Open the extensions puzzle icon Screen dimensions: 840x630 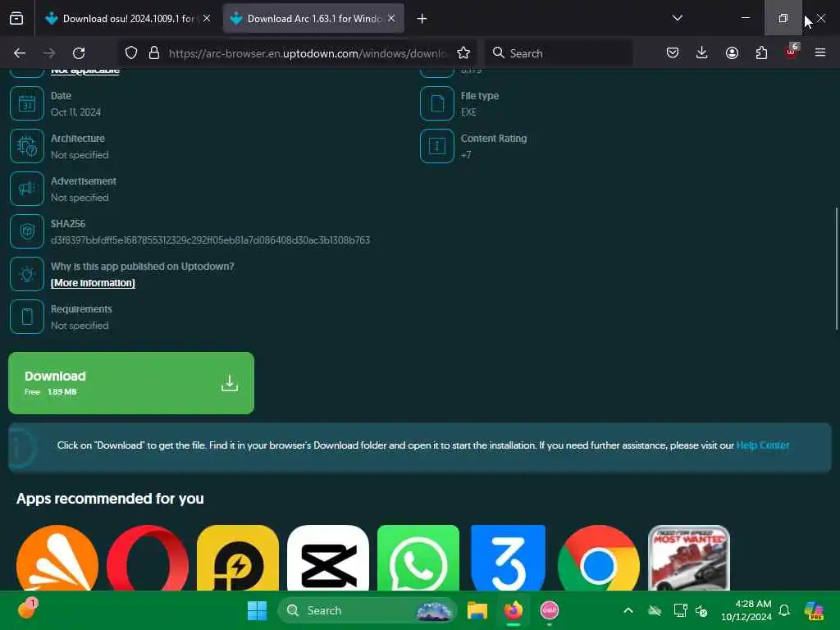click(x=761, y=53)
